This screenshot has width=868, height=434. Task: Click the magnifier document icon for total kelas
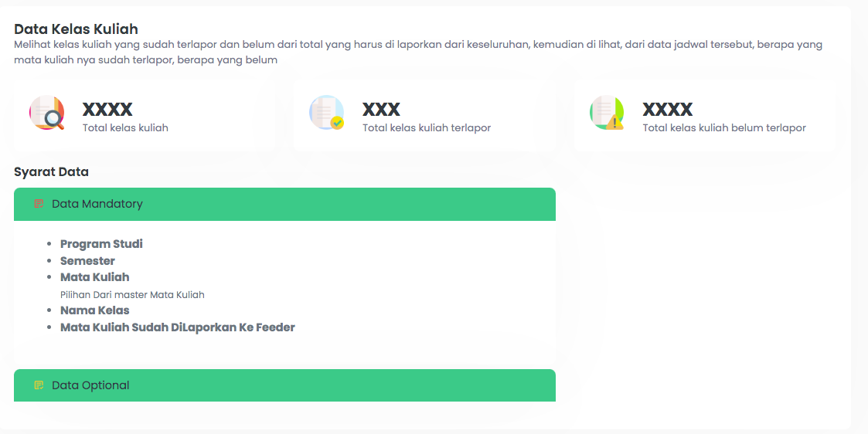[x=47, y=113]
